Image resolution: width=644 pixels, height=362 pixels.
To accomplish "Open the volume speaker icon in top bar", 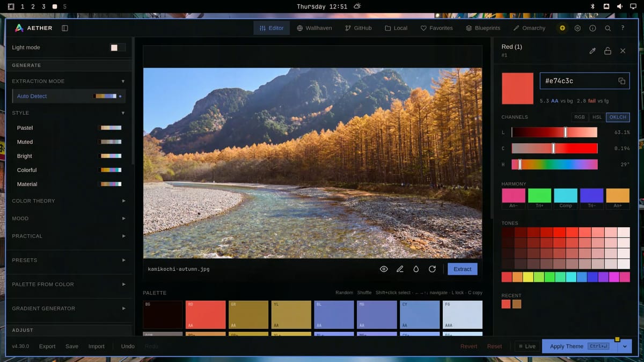I will (x=619, y=6).
